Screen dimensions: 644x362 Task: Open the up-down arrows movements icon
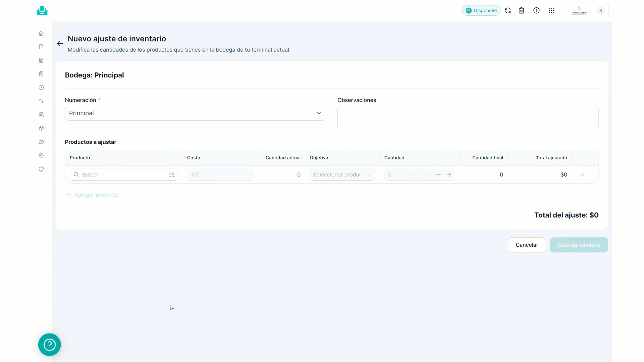pyautogui.click(x=41, y=101)
